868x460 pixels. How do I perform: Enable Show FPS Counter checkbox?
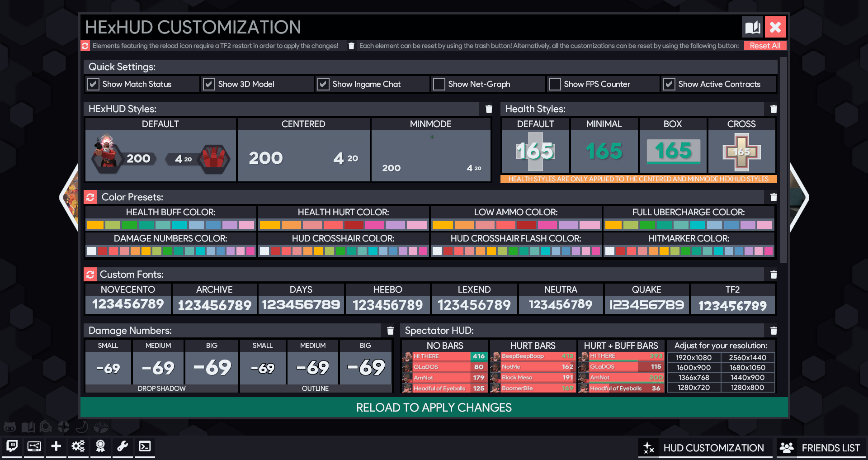coord(555,84)
